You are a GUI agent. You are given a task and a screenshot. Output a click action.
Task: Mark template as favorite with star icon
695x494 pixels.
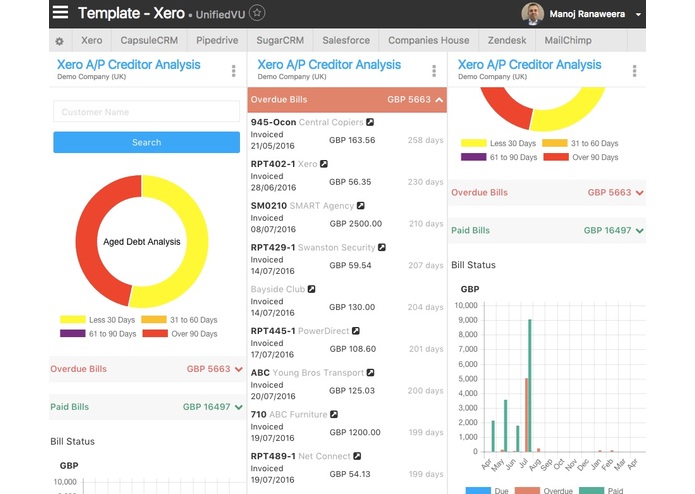click(257, 13)
